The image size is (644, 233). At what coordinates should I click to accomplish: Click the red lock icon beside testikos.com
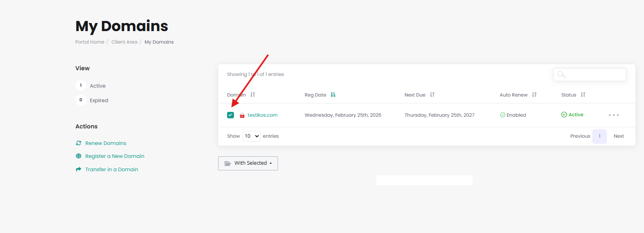tap(242, 115)
